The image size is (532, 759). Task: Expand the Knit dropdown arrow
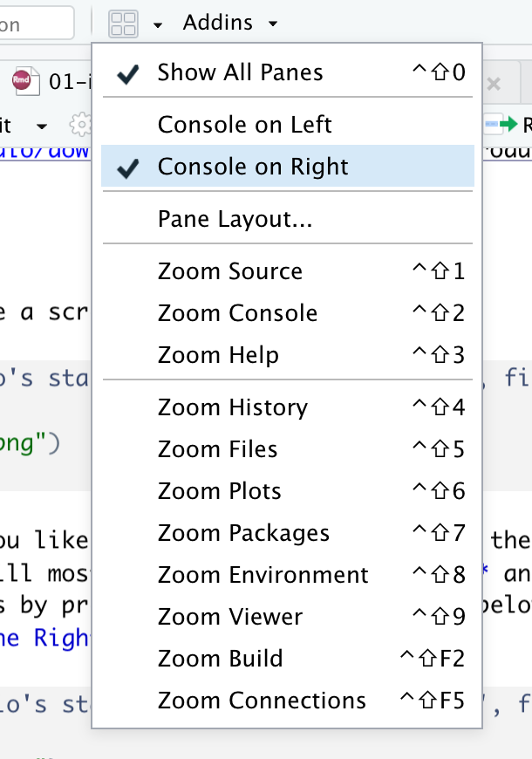pyautogui.click(x=41, y=126)
